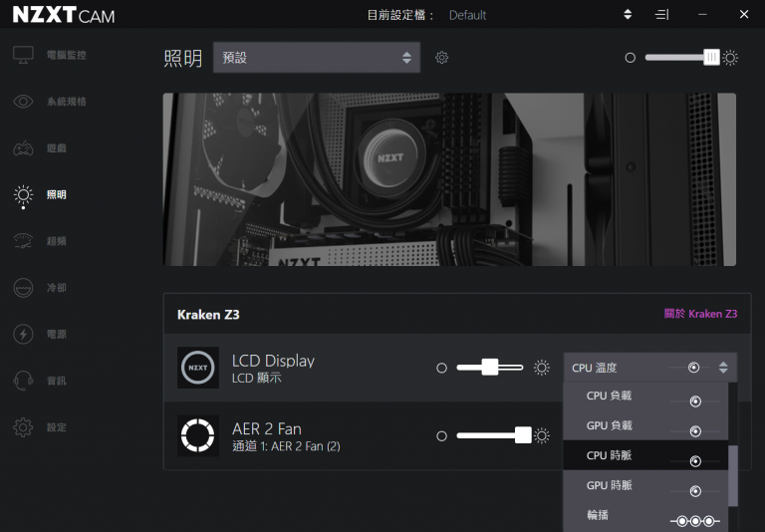Open the list menu icon in title bar
Viewport: 765px width, 532px height.
(x=661, y=15)
